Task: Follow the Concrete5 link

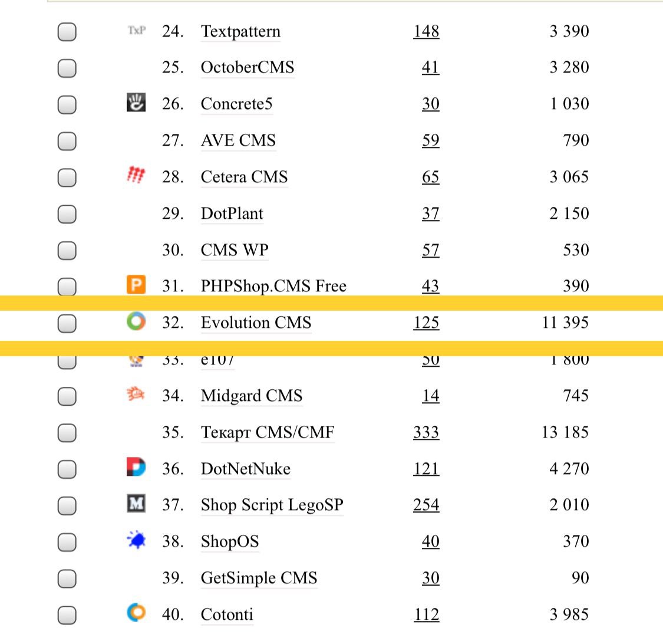Action: point(237,104)
